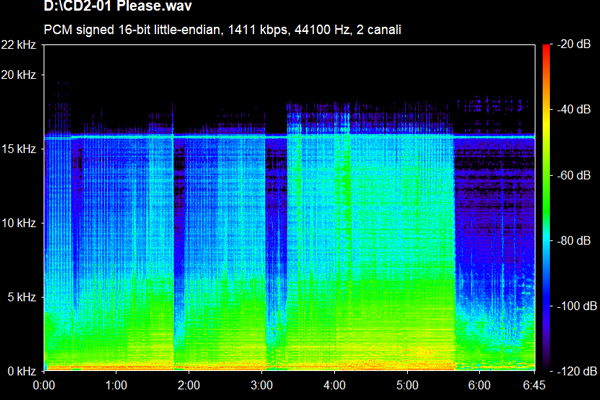Click the '5:00' time axis label
Screen dimensions: 600x400
407,385
